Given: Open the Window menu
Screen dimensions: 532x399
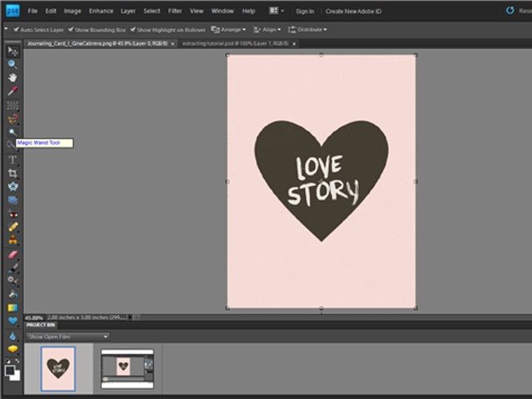Looking at the screenshot, I should pos(223,11).
